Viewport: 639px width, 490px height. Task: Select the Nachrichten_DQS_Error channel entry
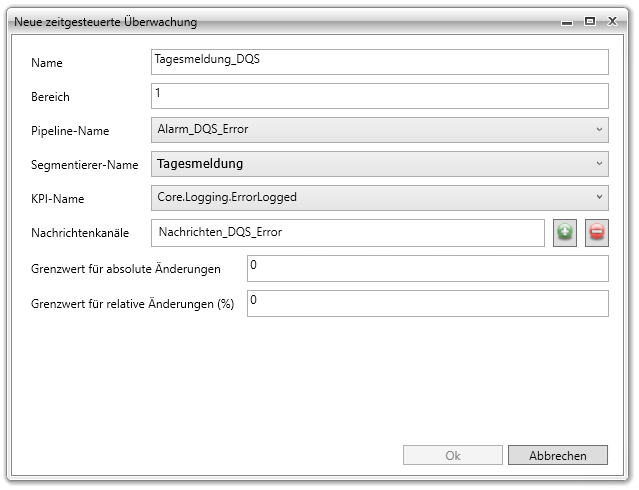coord(220,232)
